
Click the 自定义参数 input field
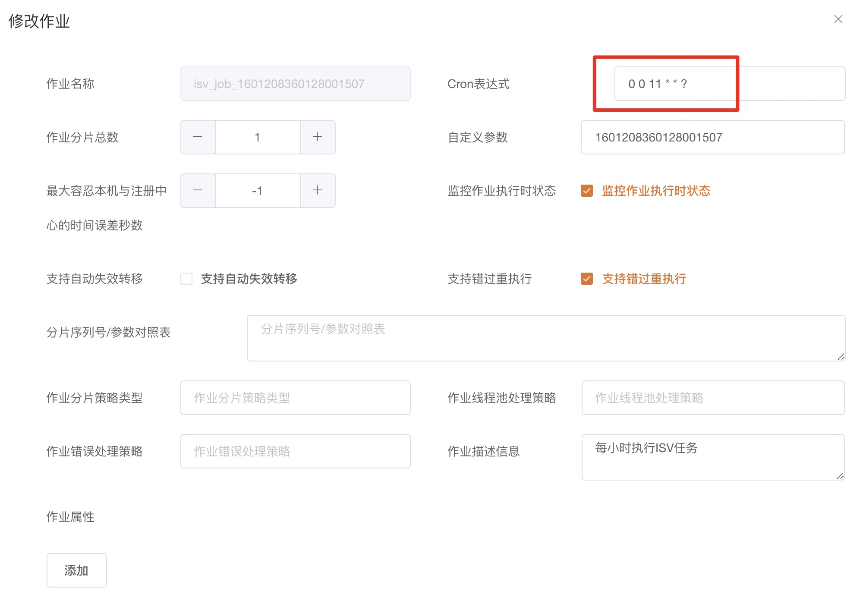(x=712, y=137)
